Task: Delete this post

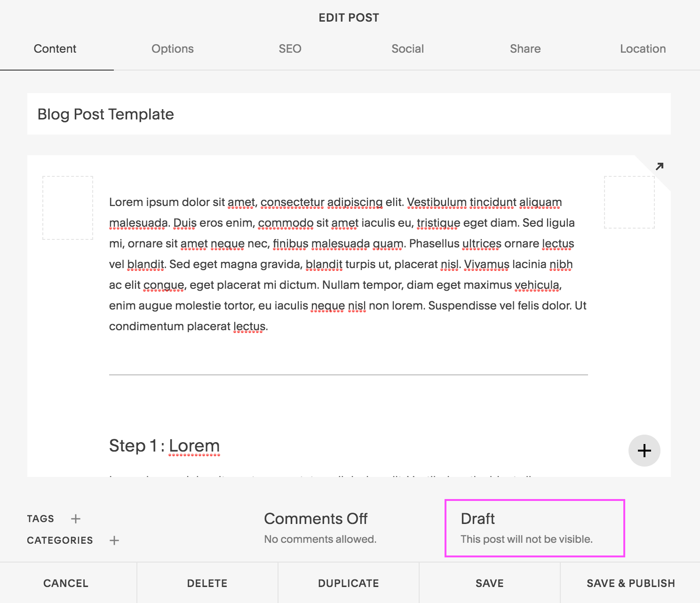Action: [207, 583]
